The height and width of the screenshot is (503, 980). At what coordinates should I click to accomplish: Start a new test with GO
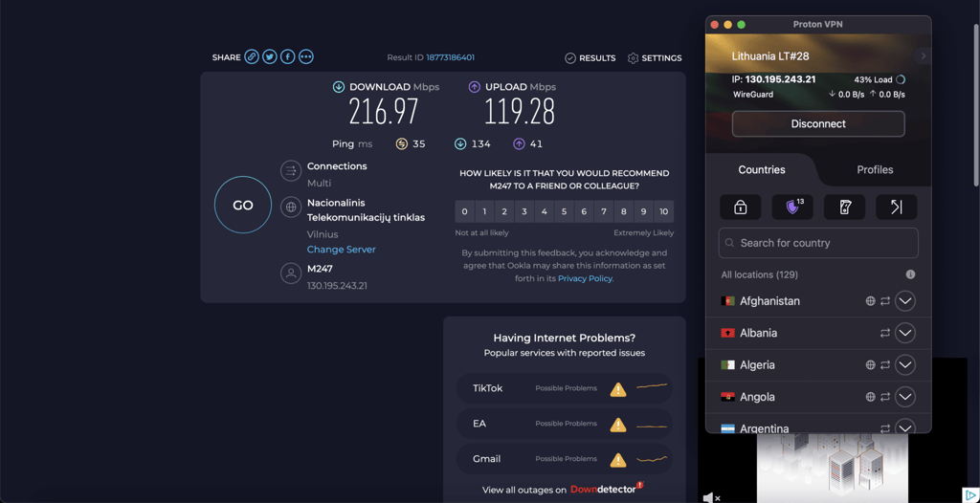click(x=242, y=205)
